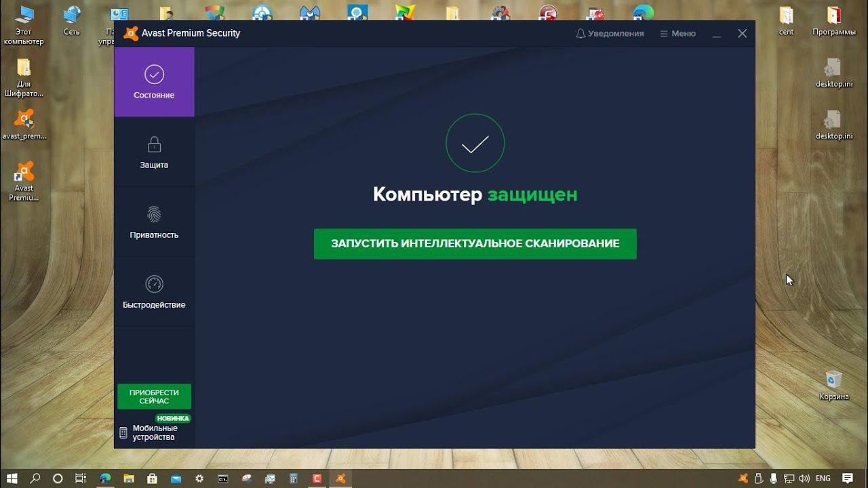This screenshot has height=488, width=868.
Task: Switch to the Приватность privacy section
Action: pyautogui.click(x=154, y=222)
